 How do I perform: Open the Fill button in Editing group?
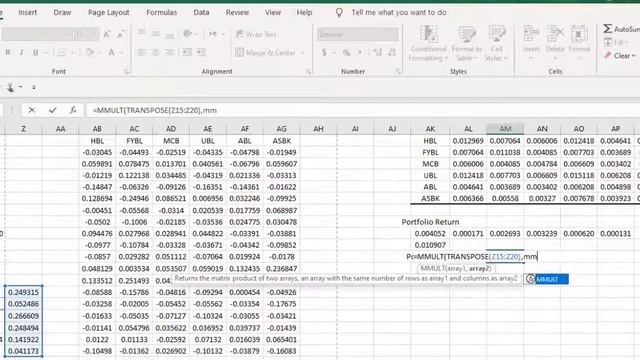616,42
